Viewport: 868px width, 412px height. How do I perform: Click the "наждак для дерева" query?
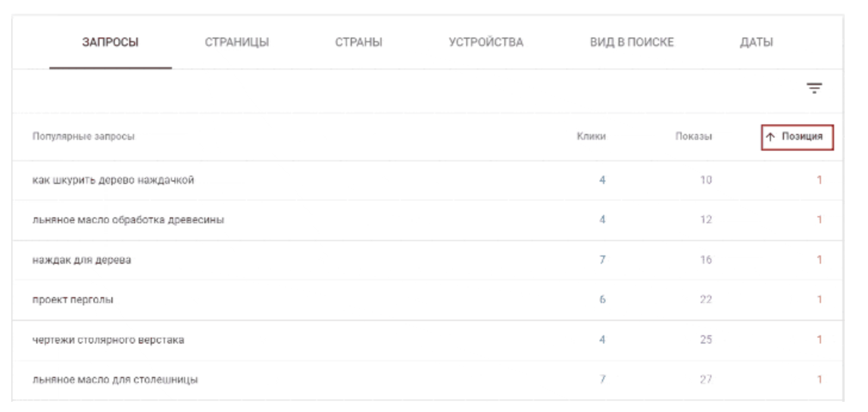click(x=82, y=260)
